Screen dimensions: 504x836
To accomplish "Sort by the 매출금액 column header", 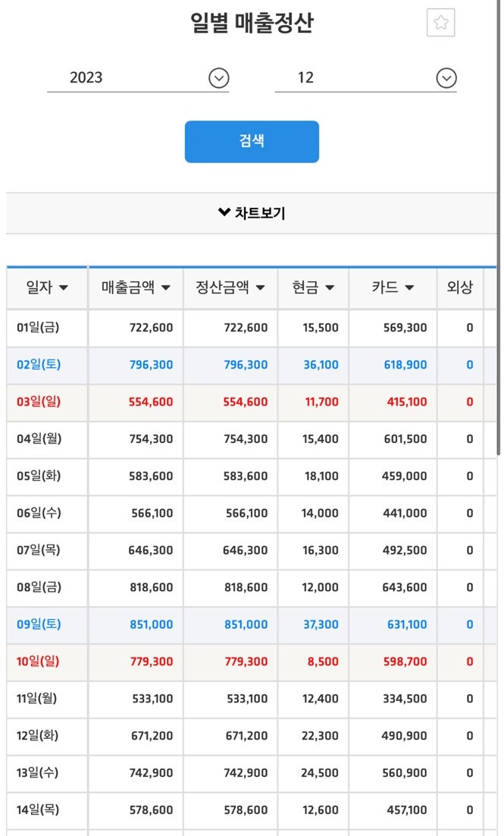I will [136, 288].
